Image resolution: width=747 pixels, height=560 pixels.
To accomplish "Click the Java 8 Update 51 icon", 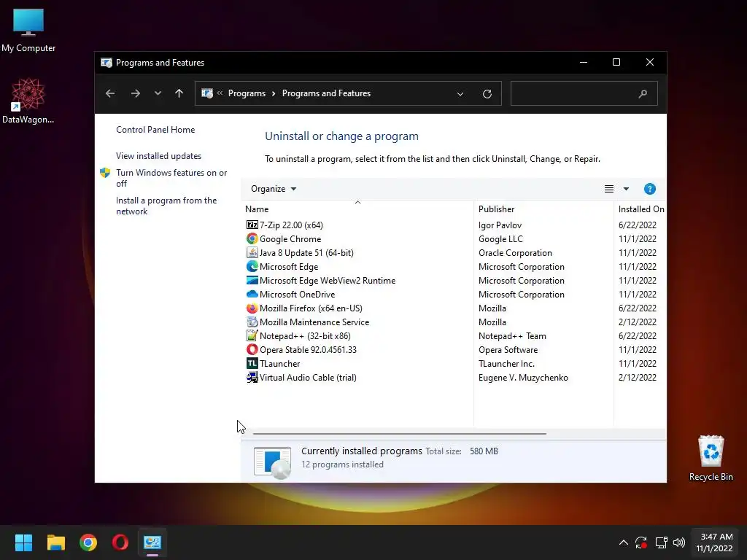I will click(252, 252).
